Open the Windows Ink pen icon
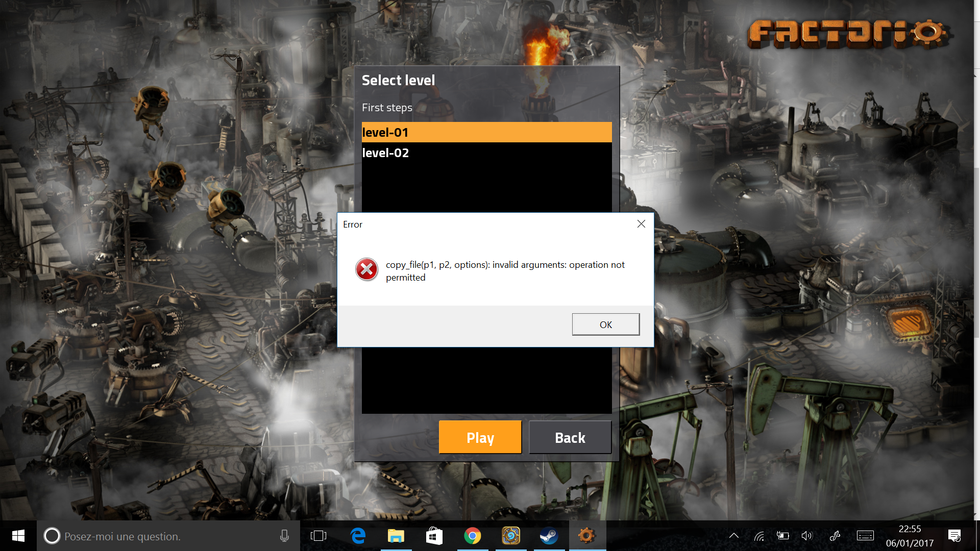Screen dimensions: 980x551 click(x=835, y=536)
